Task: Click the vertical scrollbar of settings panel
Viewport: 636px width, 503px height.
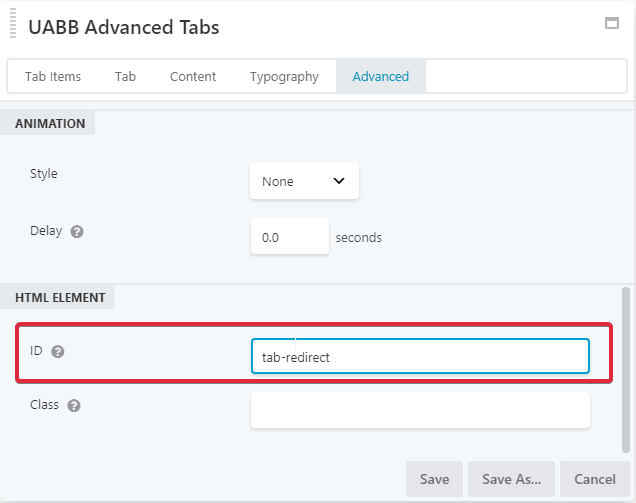Action: pos(627,370)
